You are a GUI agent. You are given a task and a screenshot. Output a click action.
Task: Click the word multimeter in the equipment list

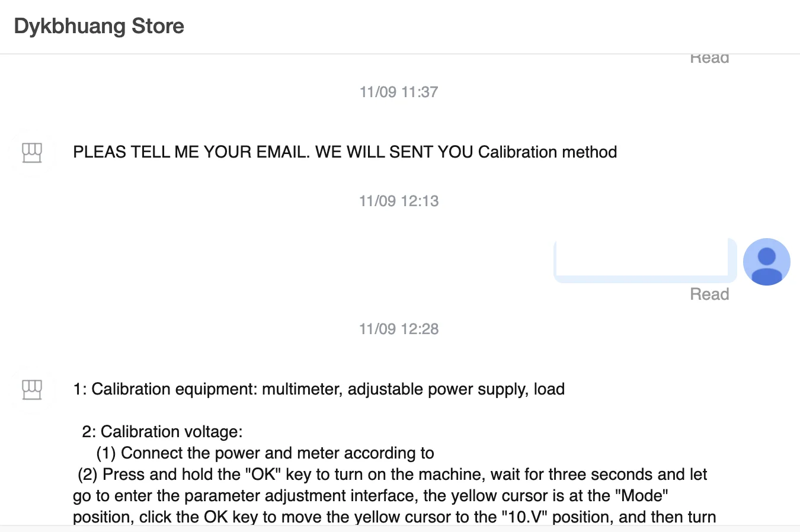click(302, 389)
